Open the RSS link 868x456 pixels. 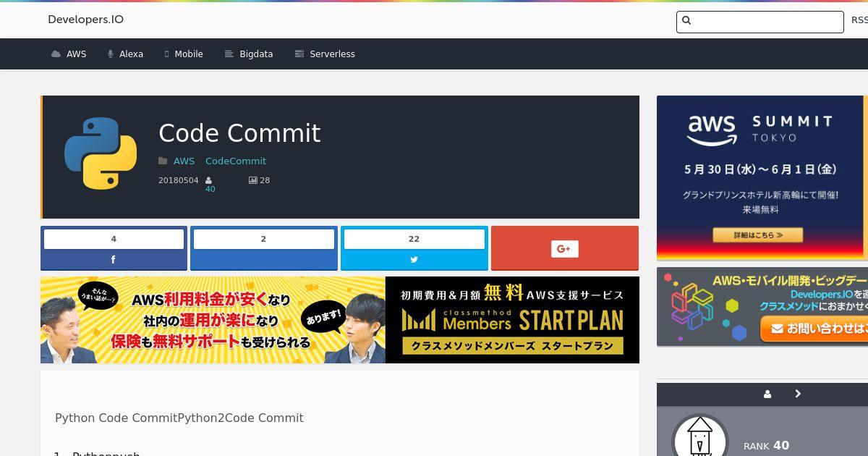click(x=859, y=20)
